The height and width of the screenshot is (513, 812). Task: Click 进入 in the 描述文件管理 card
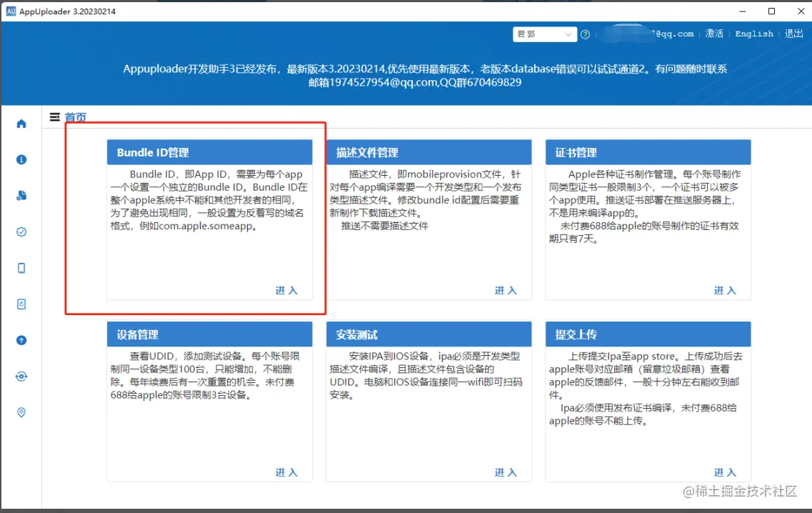coord(506,290)
